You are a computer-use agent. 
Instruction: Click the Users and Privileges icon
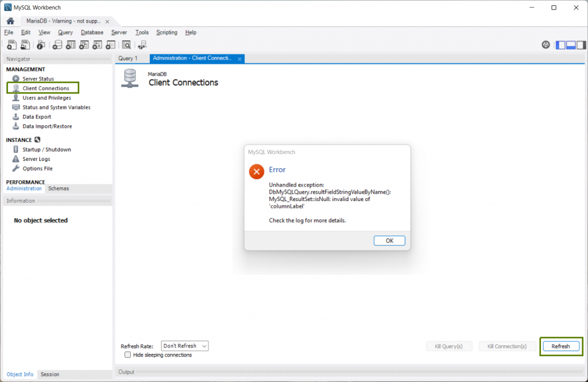pos(16,98)
